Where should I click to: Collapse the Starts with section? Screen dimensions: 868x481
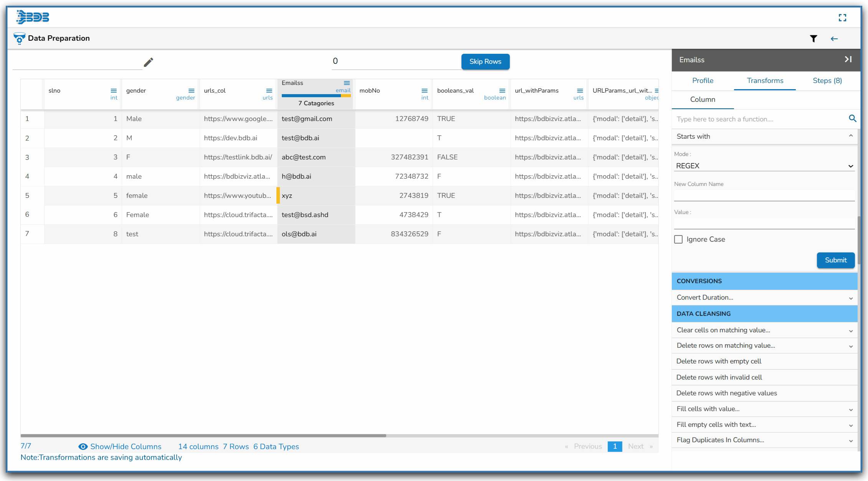[851, 136]
